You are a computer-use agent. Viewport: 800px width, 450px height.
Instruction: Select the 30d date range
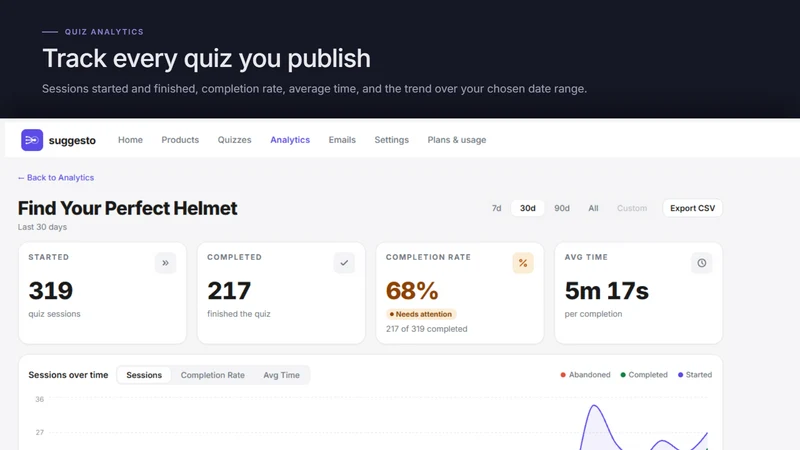point(528,208)
